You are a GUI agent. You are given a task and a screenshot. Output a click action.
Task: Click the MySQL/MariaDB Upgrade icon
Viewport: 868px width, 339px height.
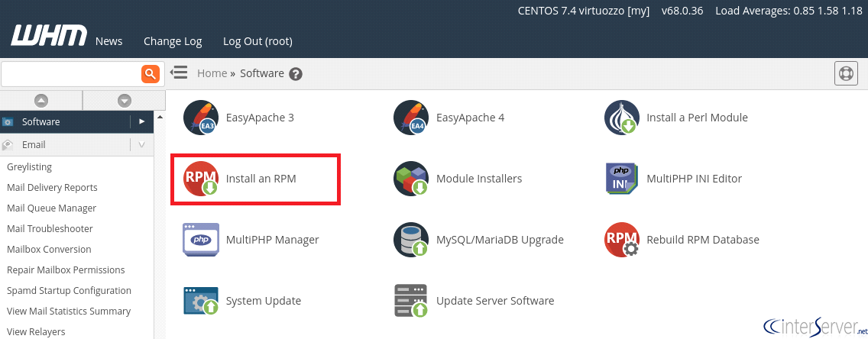point(411,240)
